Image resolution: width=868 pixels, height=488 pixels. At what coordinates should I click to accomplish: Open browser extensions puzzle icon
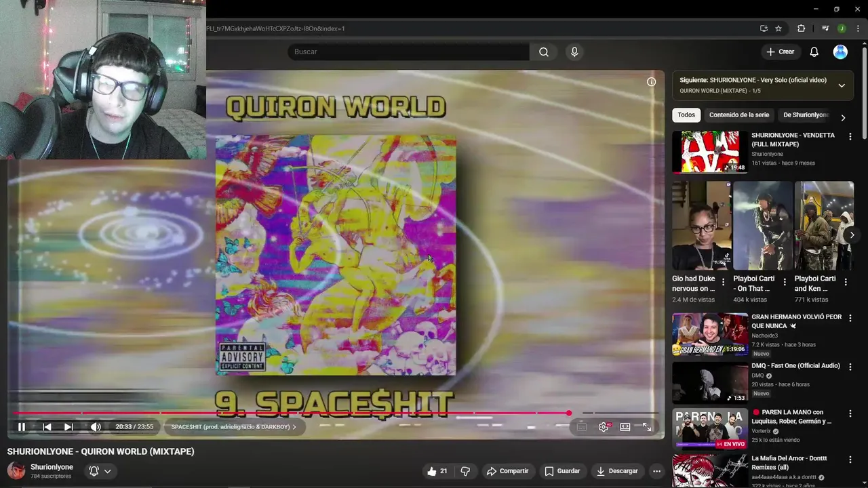(802, 28)
